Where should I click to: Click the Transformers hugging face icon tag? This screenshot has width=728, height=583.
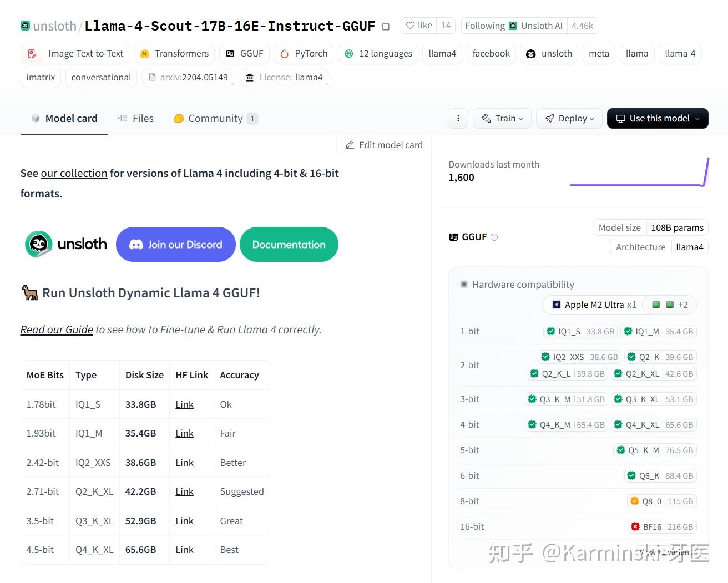tap(144, 53)
